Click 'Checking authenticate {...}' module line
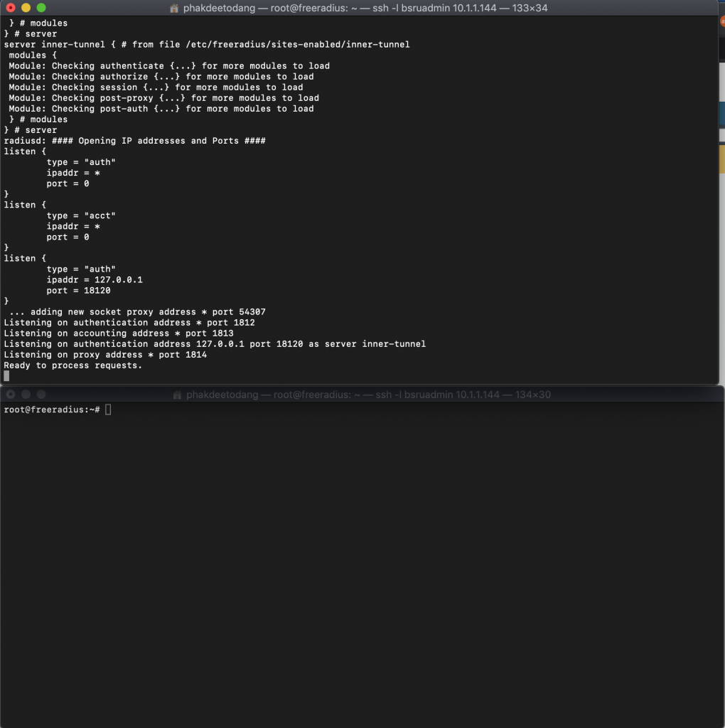The image size is (725, 728). click(169, 66)
